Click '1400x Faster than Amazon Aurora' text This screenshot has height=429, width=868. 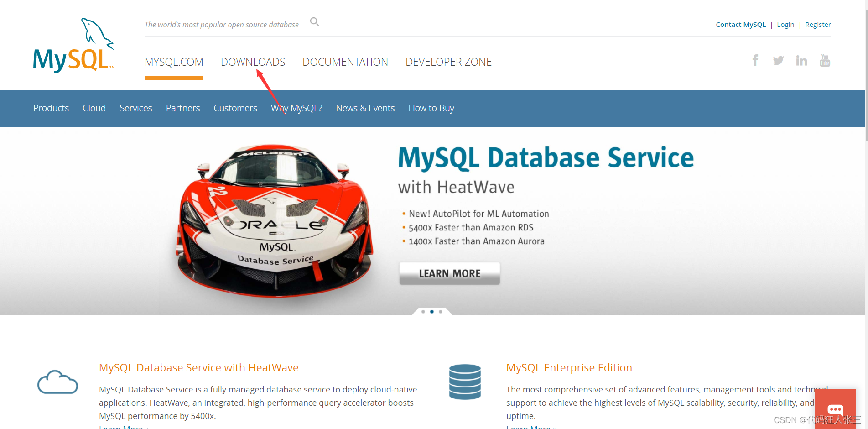pos(477,241)
